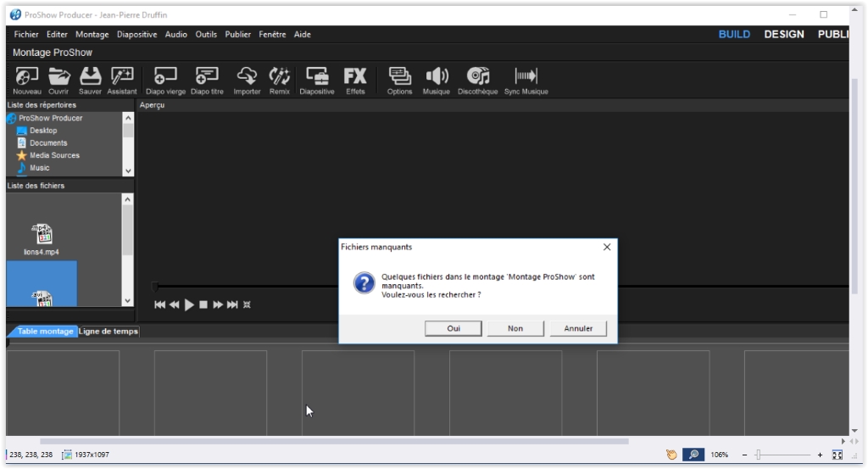Switch to the BUILD workspace
The height and width of the screenshot is (469, 868).
coord(734,34)
